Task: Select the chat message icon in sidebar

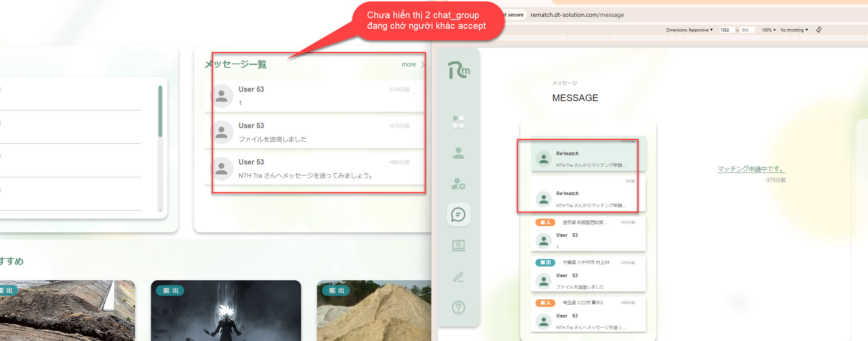Action: coord(458,215)
